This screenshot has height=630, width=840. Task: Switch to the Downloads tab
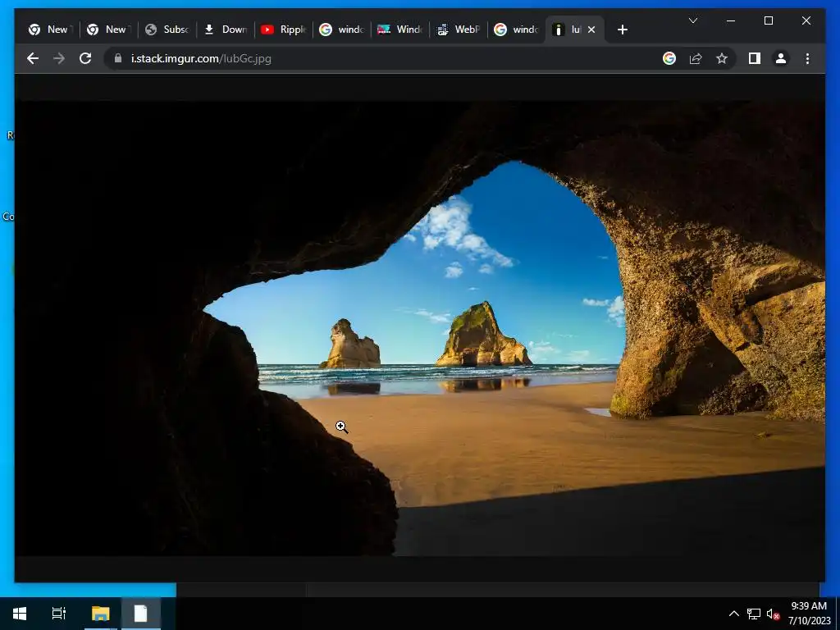[x=226, y=30]
